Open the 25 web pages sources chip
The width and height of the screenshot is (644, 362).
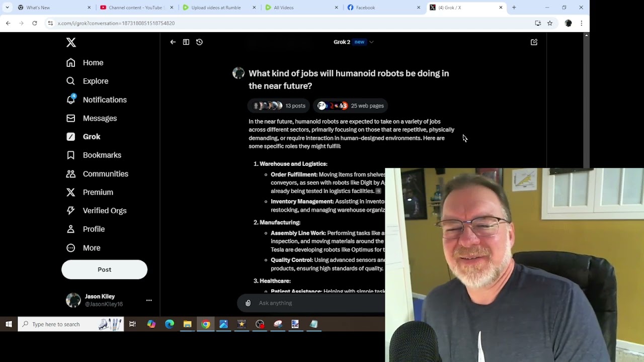coord(351,106)
